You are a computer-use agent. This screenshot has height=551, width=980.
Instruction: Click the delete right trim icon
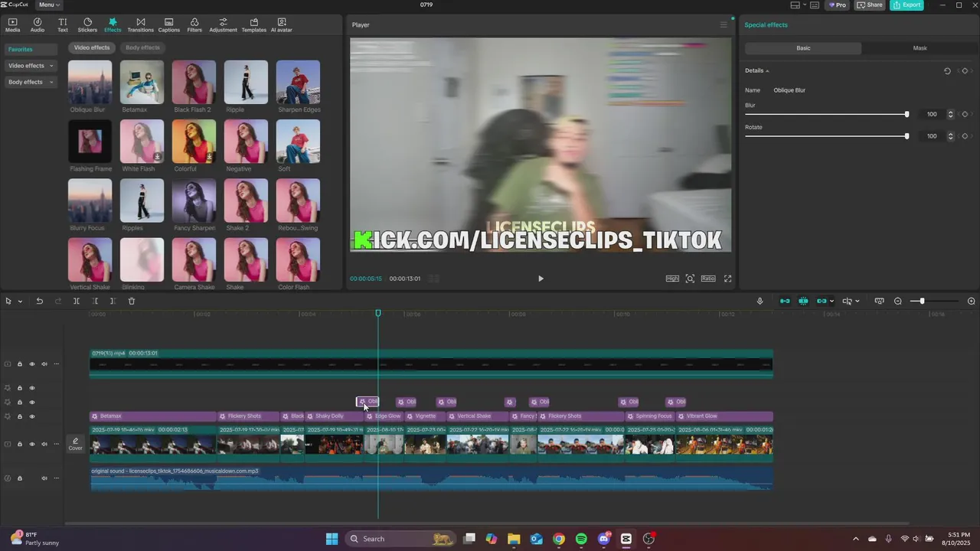point(113,301)
